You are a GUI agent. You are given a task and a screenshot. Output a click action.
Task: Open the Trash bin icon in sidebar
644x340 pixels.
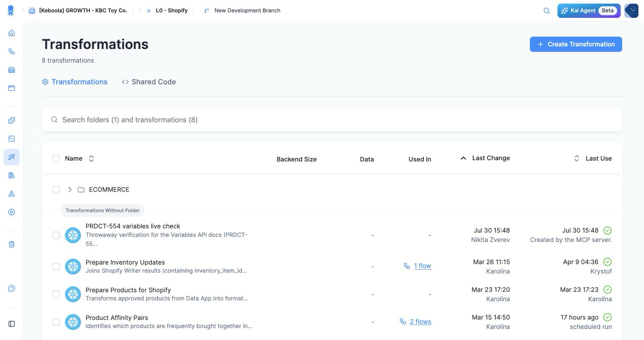[11, 245]
